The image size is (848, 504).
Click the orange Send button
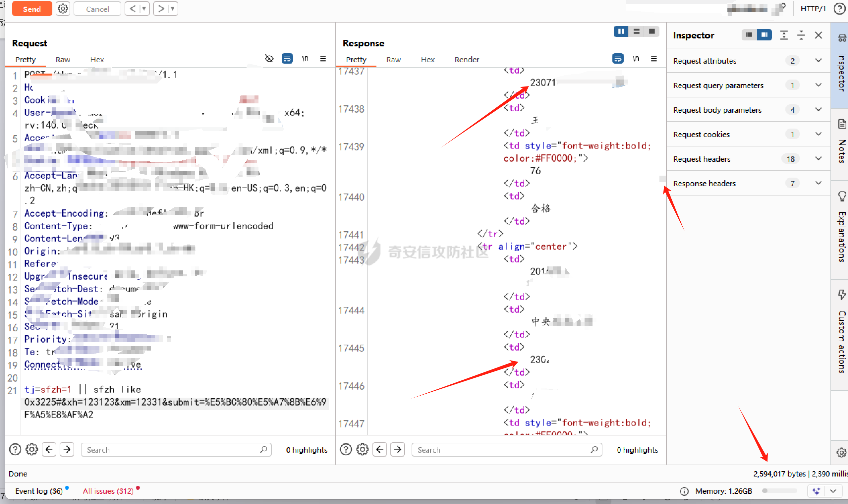[32, 9]
